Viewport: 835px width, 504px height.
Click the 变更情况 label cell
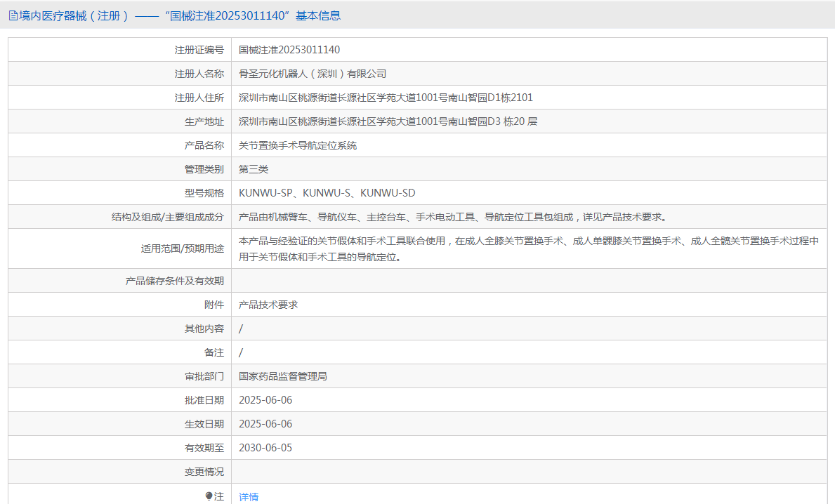pyautogui.click(x=120, y=472)
